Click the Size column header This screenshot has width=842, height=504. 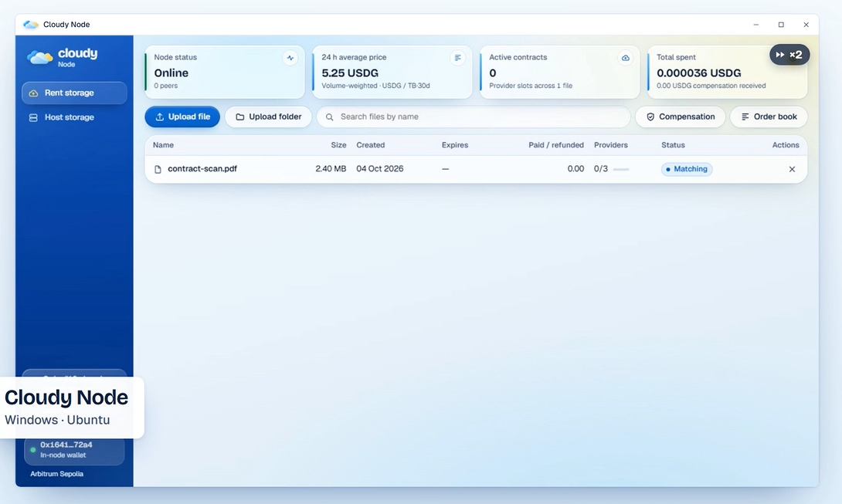click(338, 145)
